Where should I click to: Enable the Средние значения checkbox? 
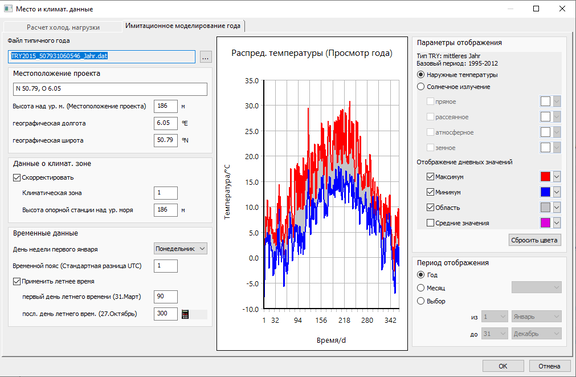[x=430, y=223]
